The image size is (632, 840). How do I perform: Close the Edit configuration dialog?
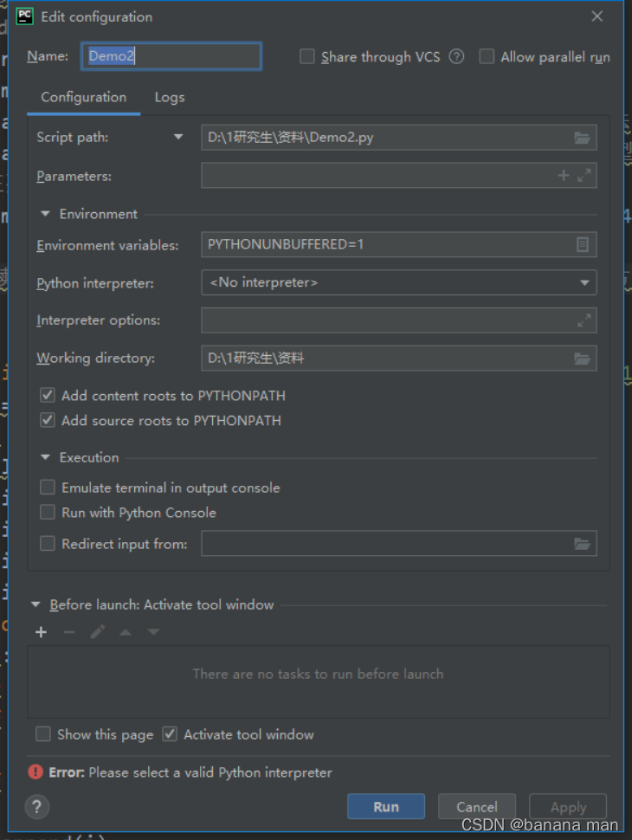pyautogui.click(x=597, y=16)
